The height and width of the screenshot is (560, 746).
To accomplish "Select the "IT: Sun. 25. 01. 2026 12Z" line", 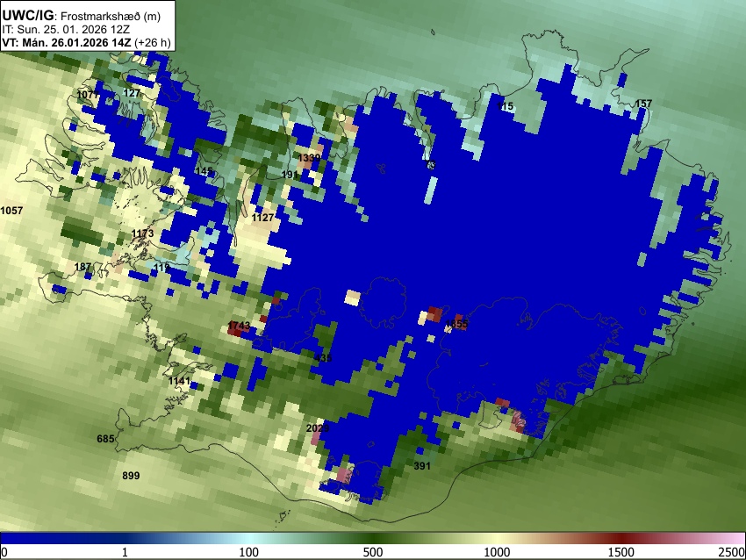I will (x=66, y=30).
